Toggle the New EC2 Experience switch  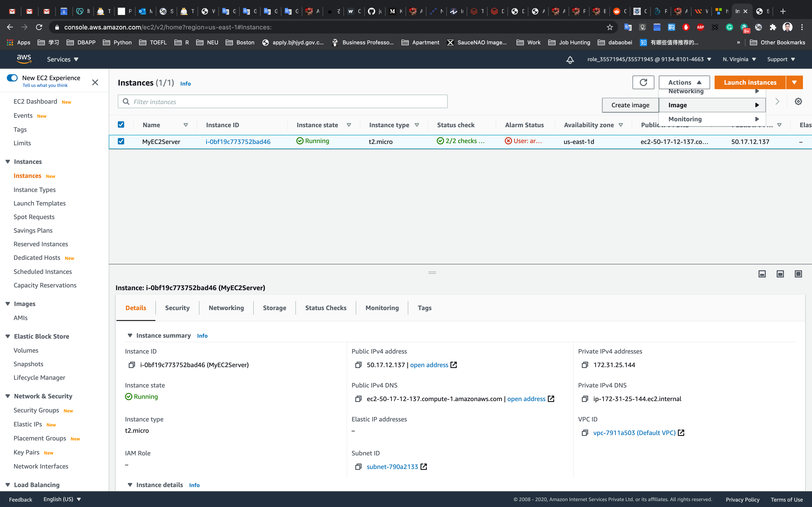point(12,78)
